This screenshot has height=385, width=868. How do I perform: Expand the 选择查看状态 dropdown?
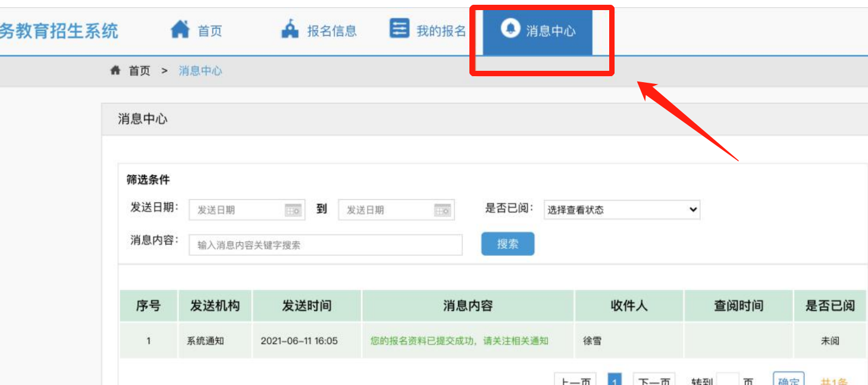click(622, 209)
